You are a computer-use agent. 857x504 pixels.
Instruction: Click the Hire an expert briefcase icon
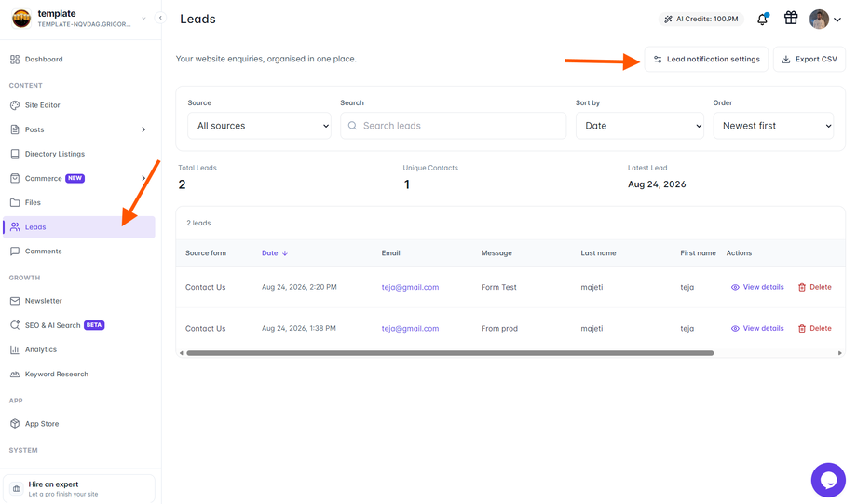tap(17, 489)
